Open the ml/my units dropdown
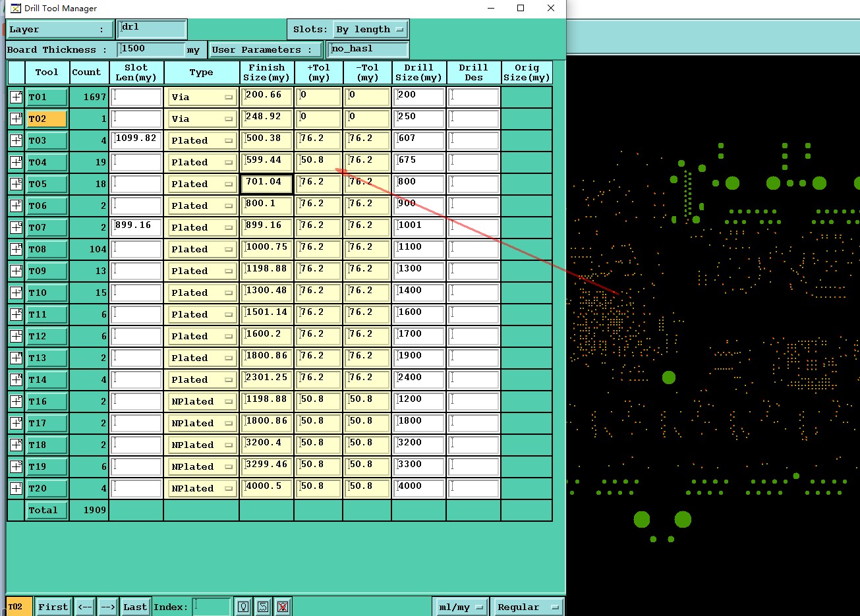This screenshot has height=616, width=860. tap(461, 607)
